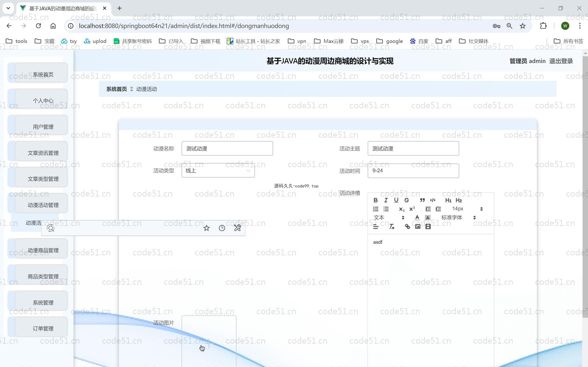Apply Heading 2 (H2) style
588x367 pixels.
tap(459, 200)
